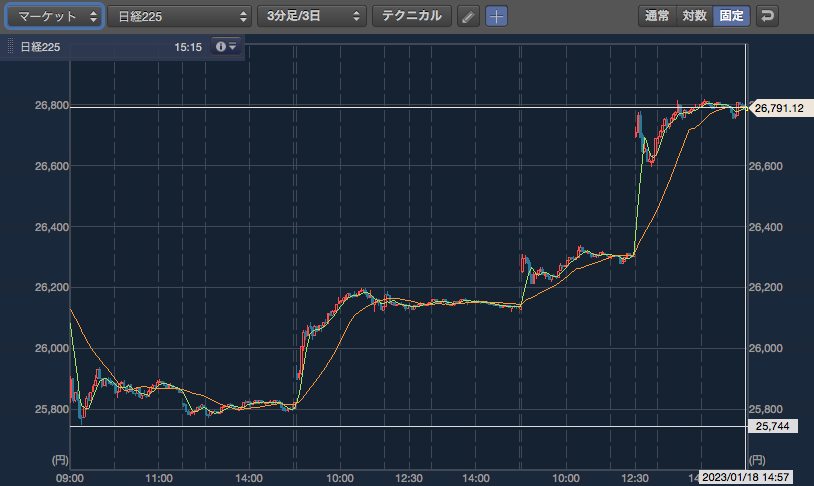
Task: Switch scale to 通常 mode
Action: (x=657, y=16)
